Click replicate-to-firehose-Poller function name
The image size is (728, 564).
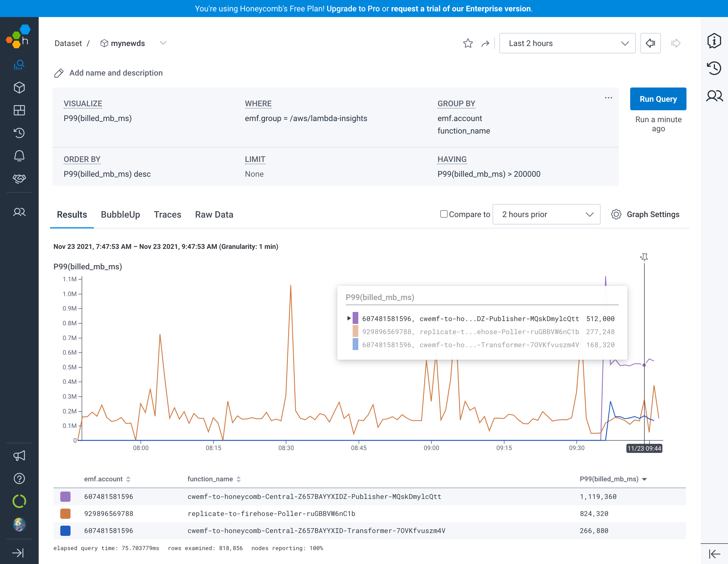(x=271, y=514)
